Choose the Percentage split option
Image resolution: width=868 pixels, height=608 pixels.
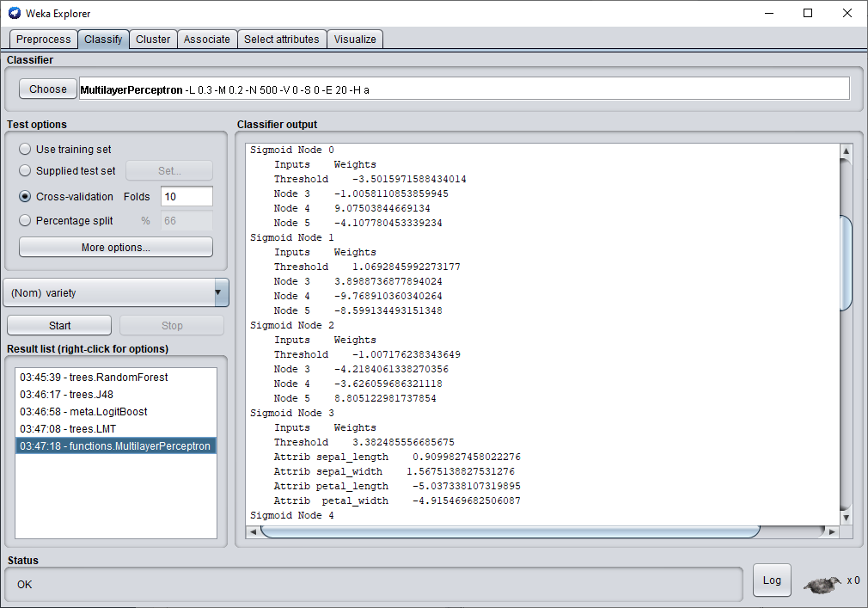pos(25,221)
